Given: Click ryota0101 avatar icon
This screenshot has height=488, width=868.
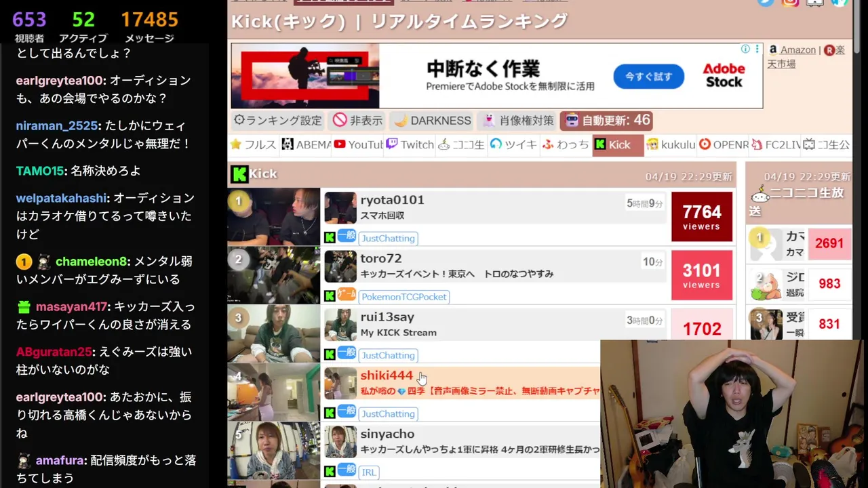Looking at the screenshot, I should point(340,208).
